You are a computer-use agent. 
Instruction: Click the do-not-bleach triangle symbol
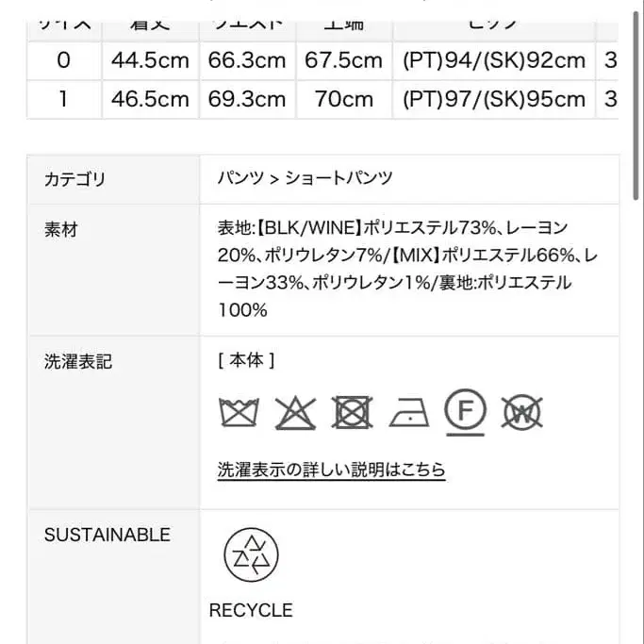pos(294,412)
